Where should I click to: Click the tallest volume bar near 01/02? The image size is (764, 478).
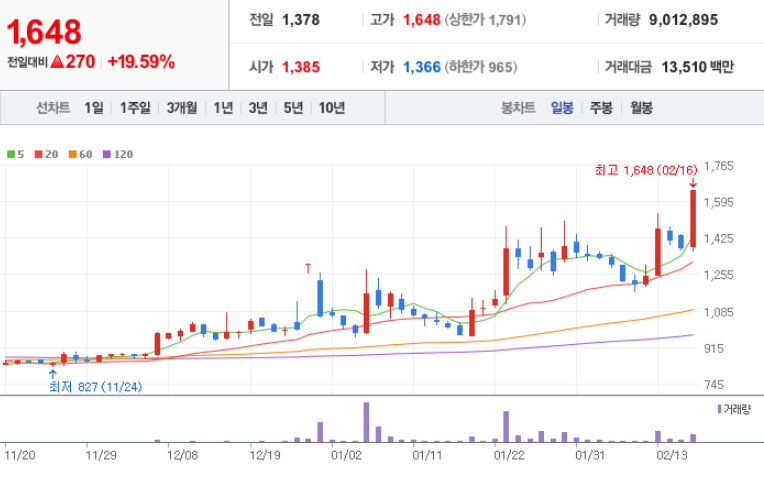(366, 422)
